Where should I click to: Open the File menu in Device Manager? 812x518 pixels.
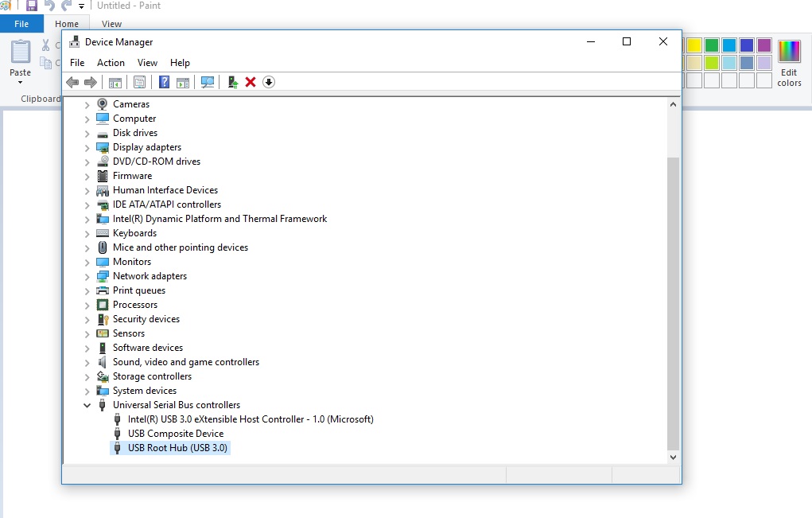77,63
